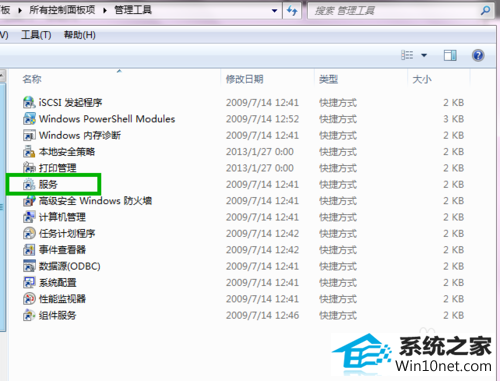Select the 计算机管理 file name
Viewport: 500px width, 381px height.
click(62, 217)
